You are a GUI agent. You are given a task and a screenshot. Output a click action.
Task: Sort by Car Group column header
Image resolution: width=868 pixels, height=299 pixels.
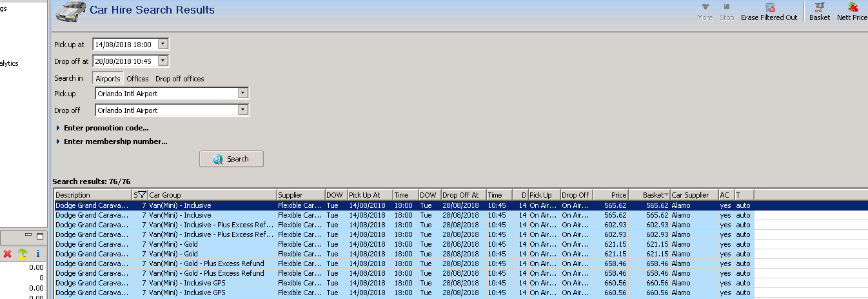click(x=212, y=195)
